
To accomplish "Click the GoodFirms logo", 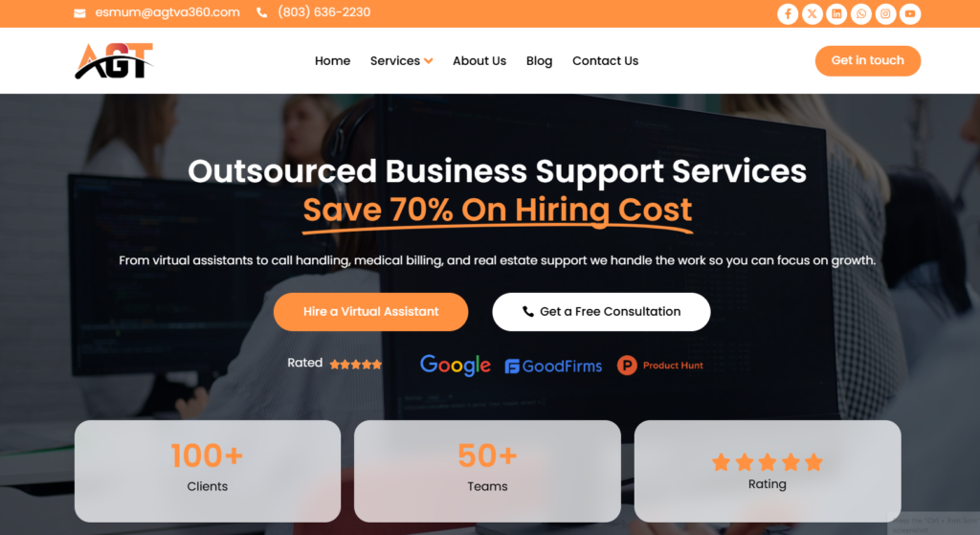I will (553, 366).
